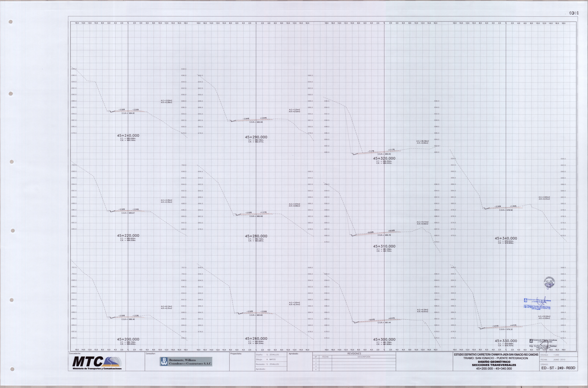The width and height of the screenshot is (588, 388).
Task: Click the A.C.=3.02m2 area note
Action: [x=166, y=100]
